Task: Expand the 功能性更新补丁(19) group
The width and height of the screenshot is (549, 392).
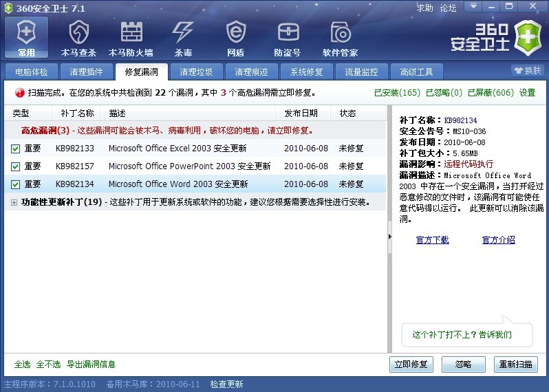Action: coord(14,202)
